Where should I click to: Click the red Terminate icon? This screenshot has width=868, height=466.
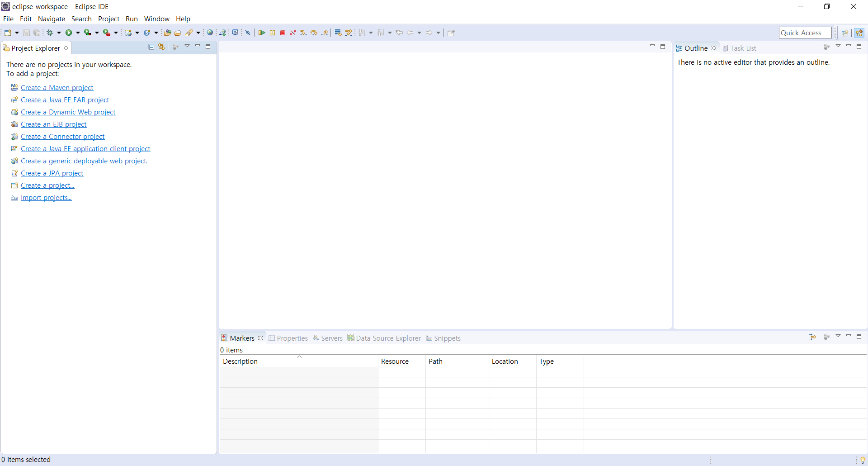click(283, 33)
